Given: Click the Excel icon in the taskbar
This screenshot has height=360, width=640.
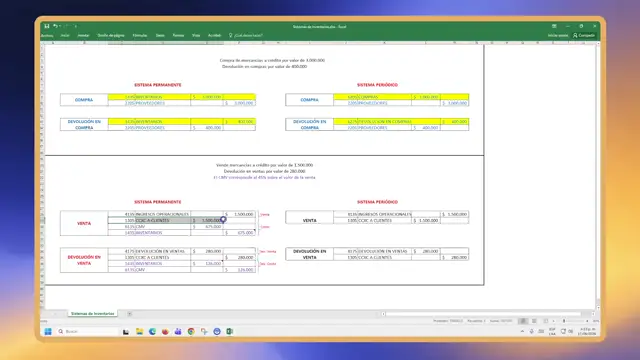Looking at the screenshot, I should coord(229,331).
